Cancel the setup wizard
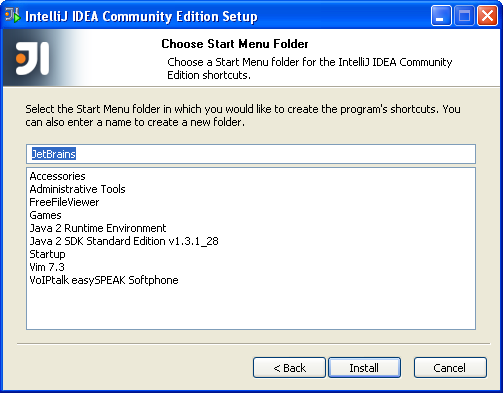The height and width of the screenshot is (393, 503). coord(450,368)
